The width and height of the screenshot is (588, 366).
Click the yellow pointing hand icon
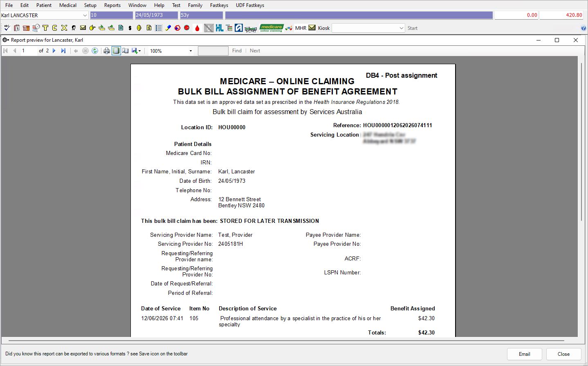pos(92,28)
